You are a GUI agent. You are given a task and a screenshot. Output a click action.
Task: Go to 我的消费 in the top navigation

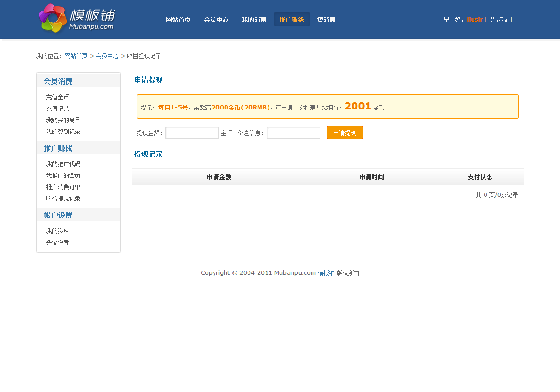tap(254, 20)
